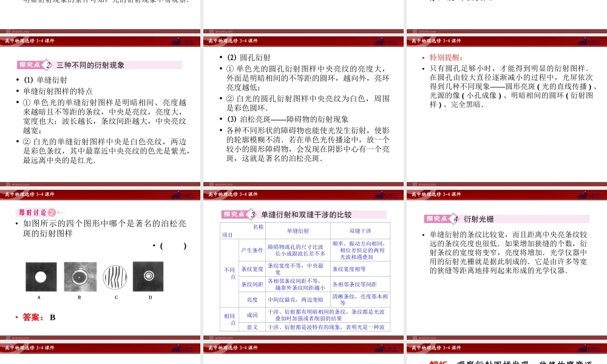This screenshot has height=364, width=607.
Task: Click the 产生条件 row label in table
Action: (252, 250)
